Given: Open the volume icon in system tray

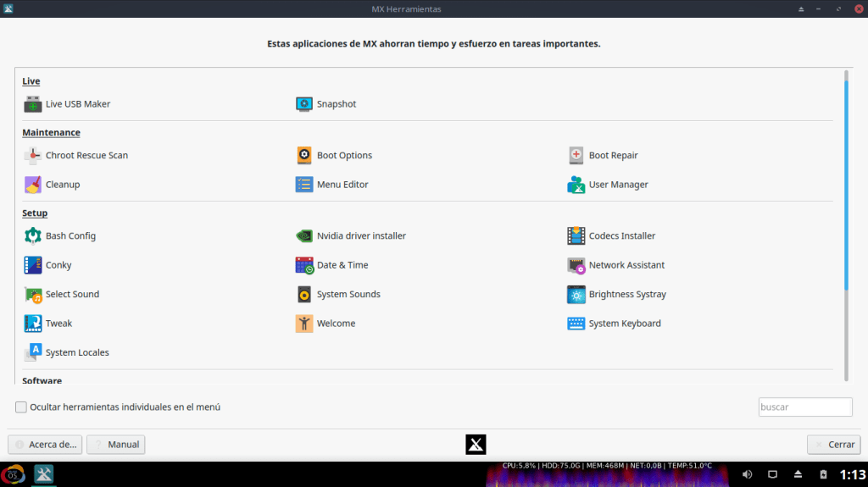Looking at the screenshot, I should (747, 474).
